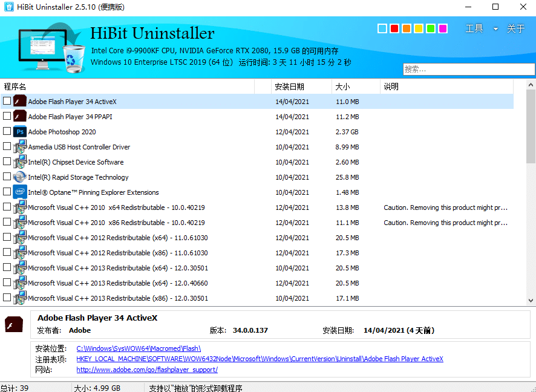Screen dimensions: 536x392
Task: Open the adobe.com flashplayer_support website link
Action: pos(147,370)
